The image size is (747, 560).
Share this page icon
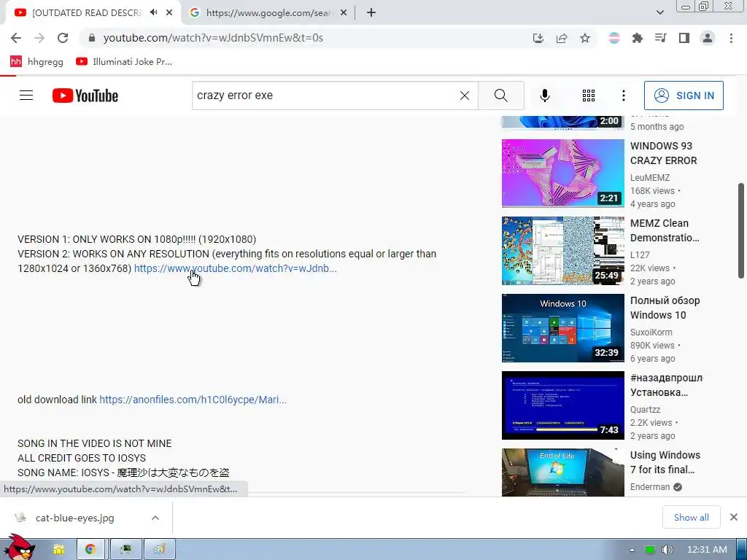[x=562, y=38]
